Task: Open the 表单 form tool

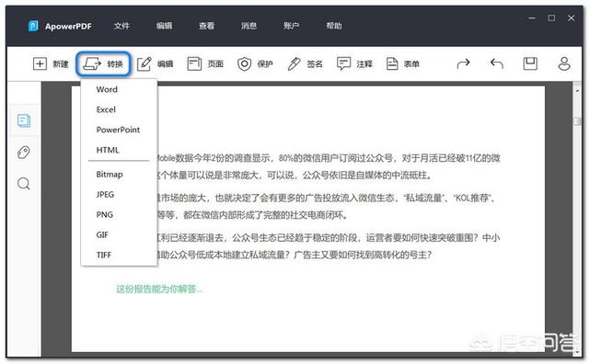Action: click(392, 63)
